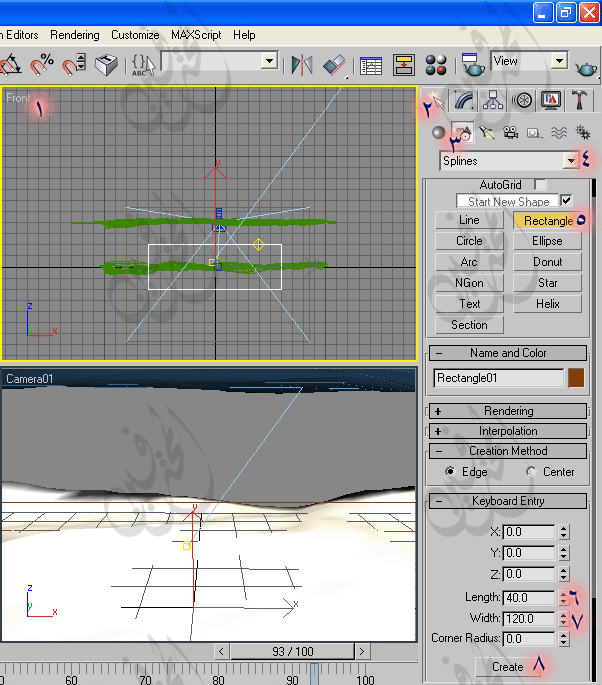
Task: Switch to Modify command panel tab
Action: 464,100
